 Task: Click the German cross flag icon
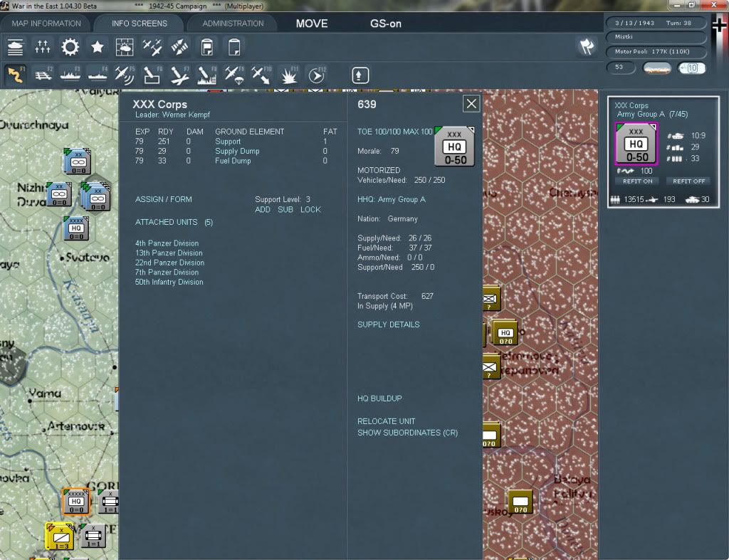tap(719, 25)
